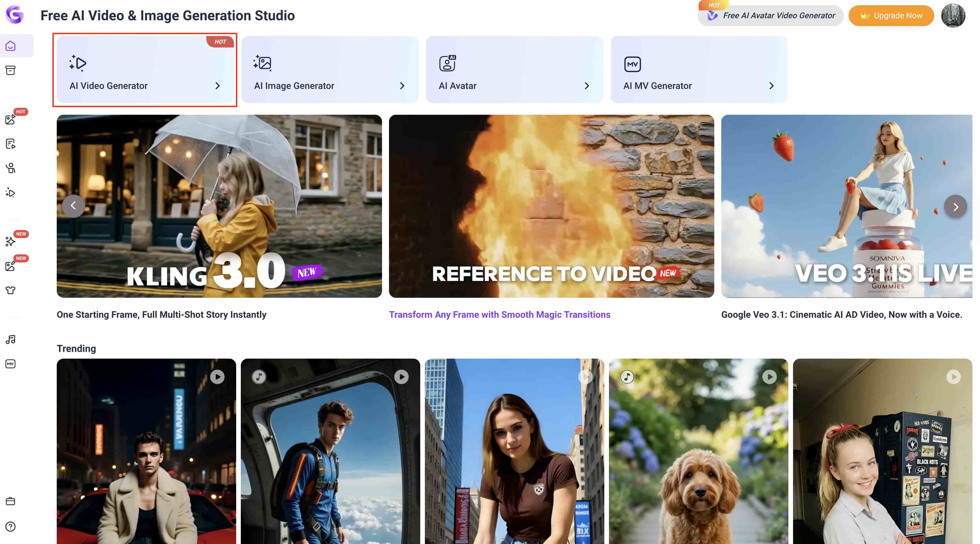This screenshot has width=980, height=544.
Task: Open the archive box icon in sidebar
Action: (11, 70)
